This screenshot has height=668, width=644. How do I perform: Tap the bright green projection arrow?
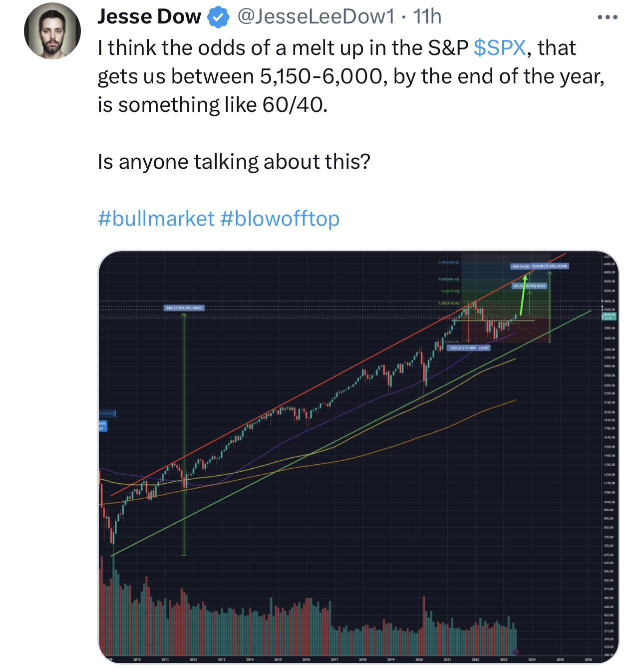(524, 295)
